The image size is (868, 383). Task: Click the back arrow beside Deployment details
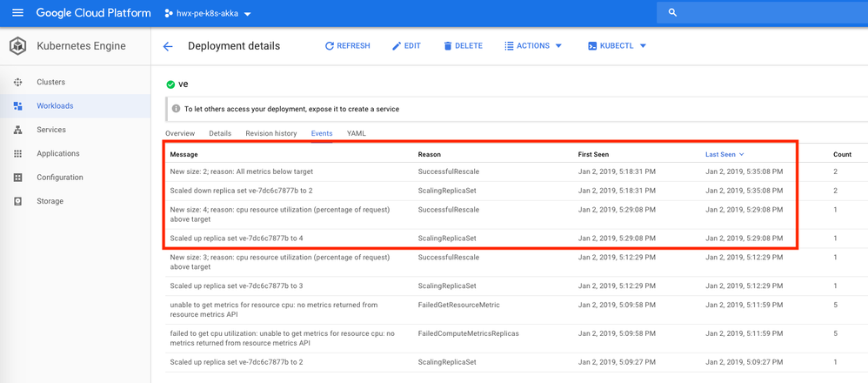click(168, 46)
